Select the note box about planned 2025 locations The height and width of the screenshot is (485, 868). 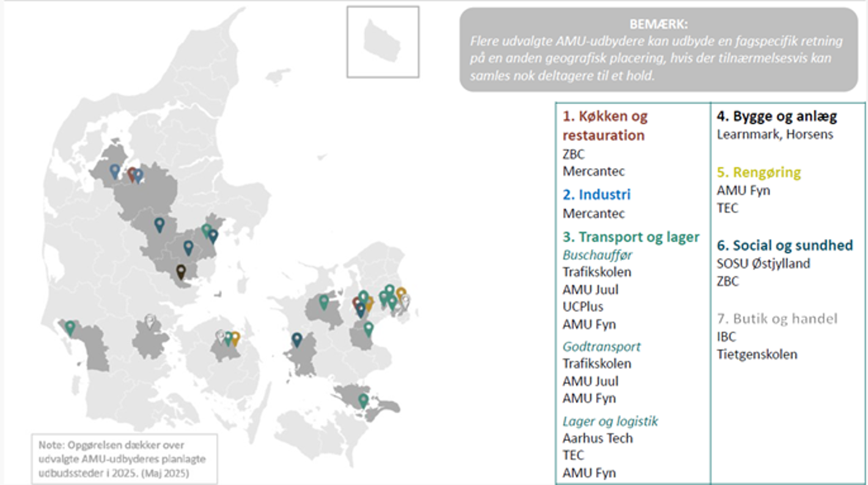[x=124, y=459]
